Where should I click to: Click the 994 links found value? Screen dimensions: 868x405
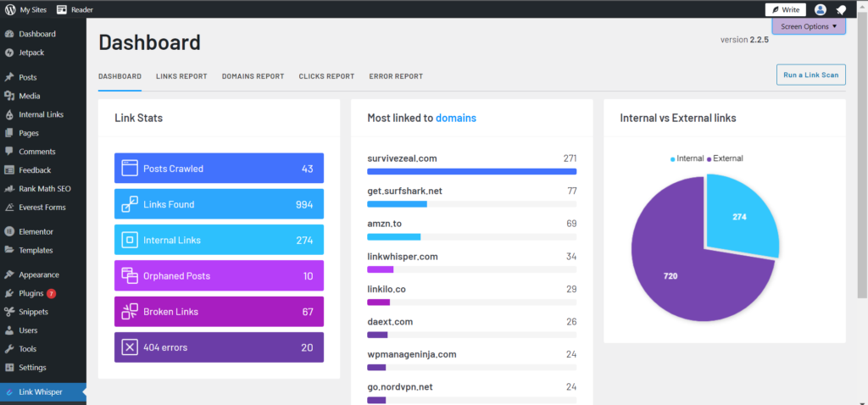pyautogui.click(x=304, y=204)
